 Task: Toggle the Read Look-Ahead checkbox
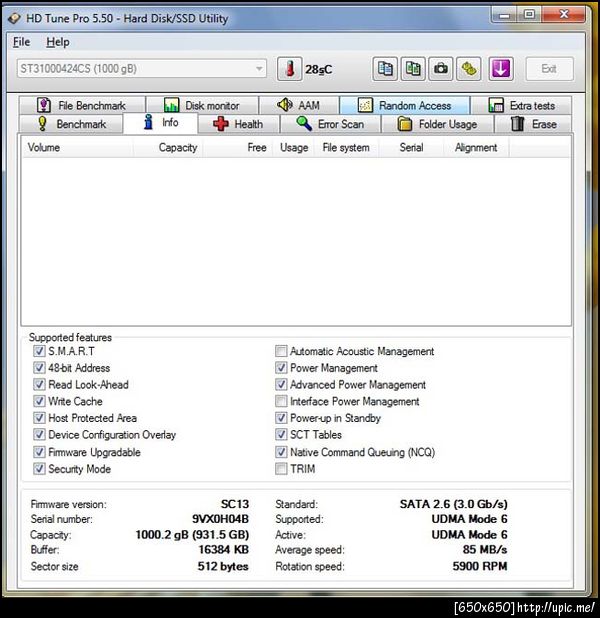click(39, 384)
